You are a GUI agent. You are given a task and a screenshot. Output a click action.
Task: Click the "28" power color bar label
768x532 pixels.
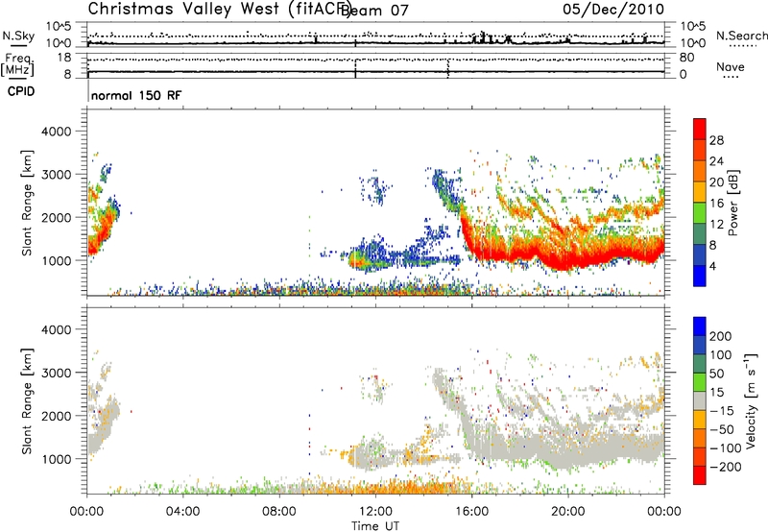(x=716, y=140)
